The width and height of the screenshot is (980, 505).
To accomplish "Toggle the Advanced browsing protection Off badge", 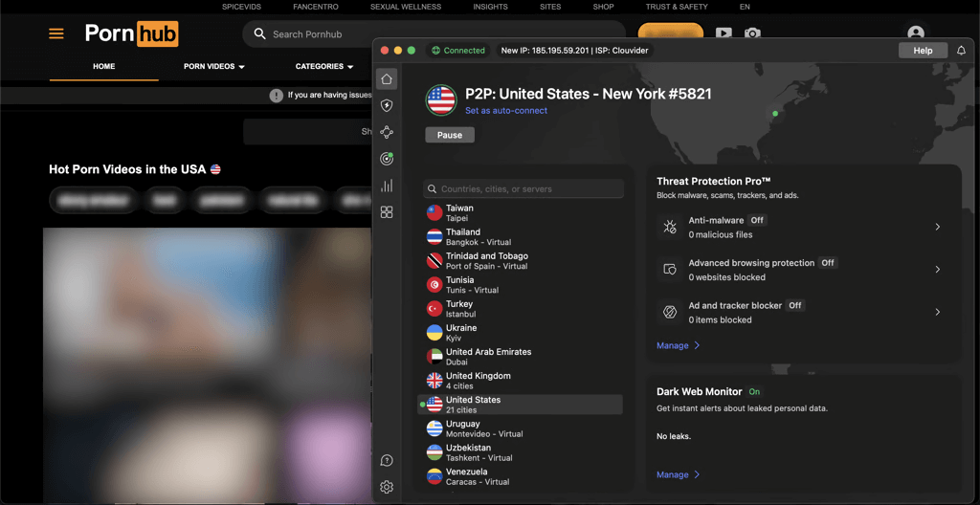I will [828, 262].
